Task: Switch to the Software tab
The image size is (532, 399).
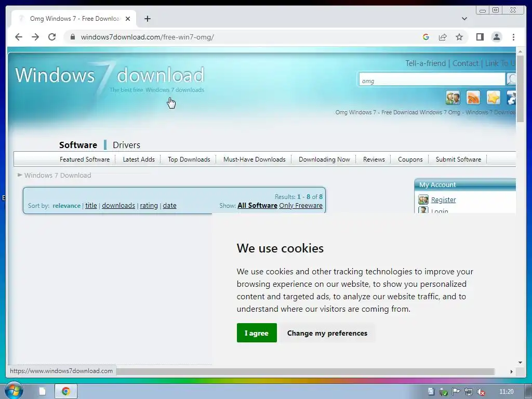Action: pyautogui.click(x=78, y=145)
